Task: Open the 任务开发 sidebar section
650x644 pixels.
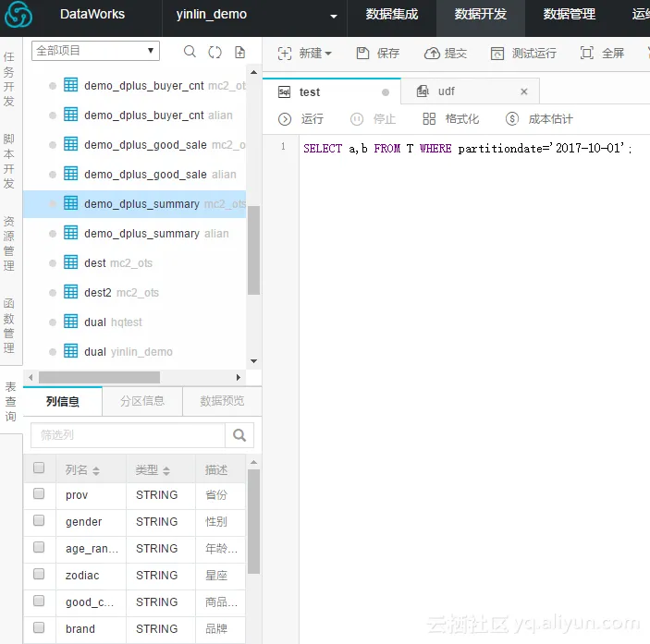Action: (9, 79)
